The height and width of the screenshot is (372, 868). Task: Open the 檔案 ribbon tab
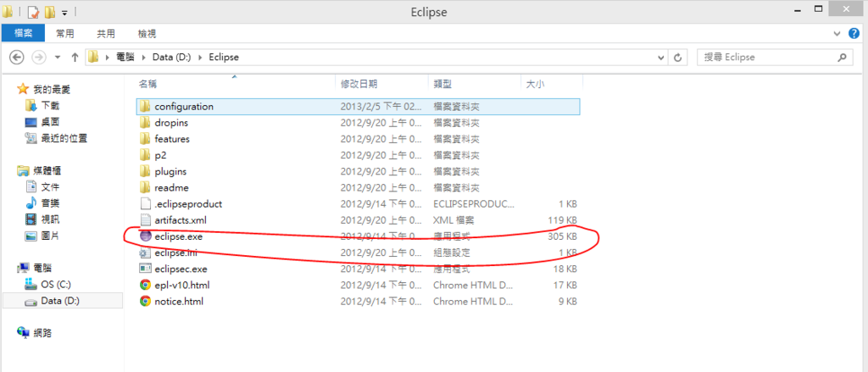tap(23, 34)
